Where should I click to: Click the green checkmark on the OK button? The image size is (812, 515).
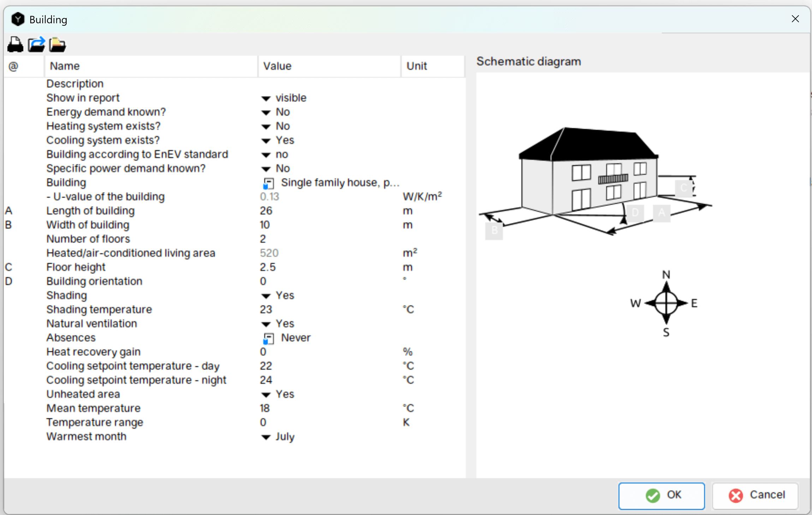click(653, 495)
